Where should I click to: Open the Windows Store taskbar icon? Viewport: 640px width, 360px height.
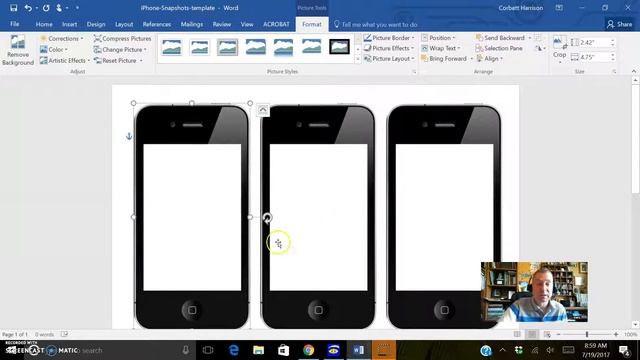point(284,350)
